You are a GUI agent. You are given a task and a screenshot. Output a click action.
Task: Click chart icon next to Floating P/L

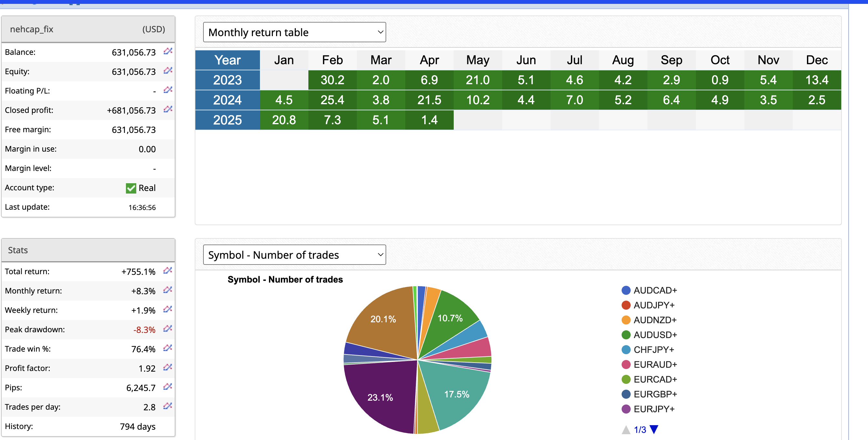168,90
